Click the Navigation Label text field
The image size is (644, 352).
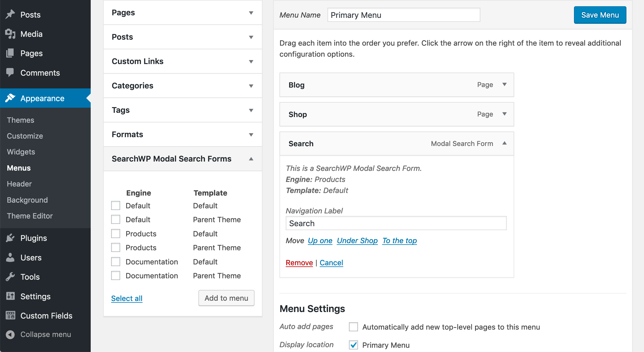396,223
